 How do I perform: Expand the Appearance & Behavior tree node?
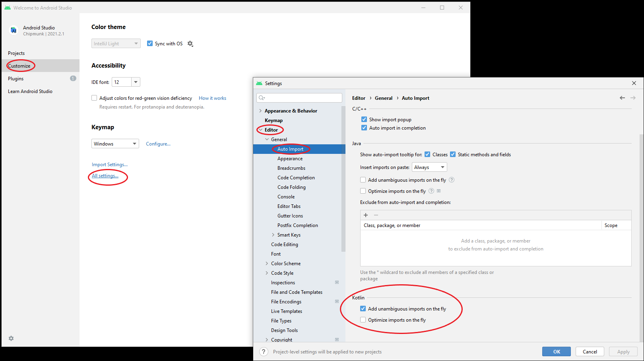click(x=260, y=111)
